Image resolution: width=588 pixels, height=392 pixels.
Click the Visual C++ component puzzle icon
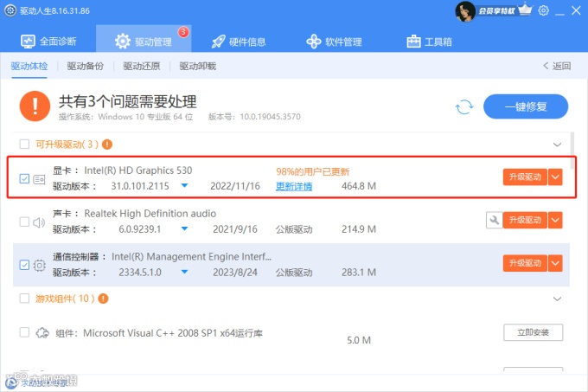pyautogui.click(x=42, y=333)
